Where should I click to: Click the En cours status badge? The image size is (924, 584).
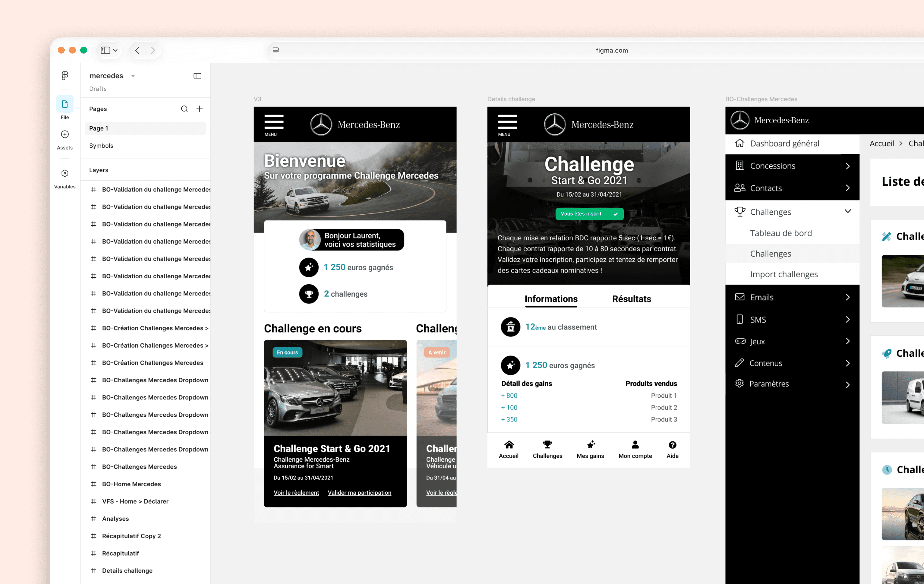coord(287,353)
